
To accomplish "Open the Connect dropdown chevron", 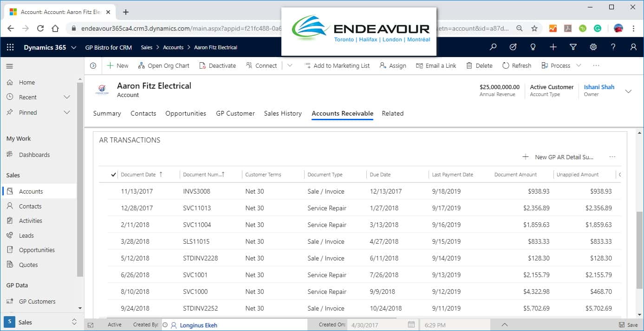I will (x=290, y=65).
